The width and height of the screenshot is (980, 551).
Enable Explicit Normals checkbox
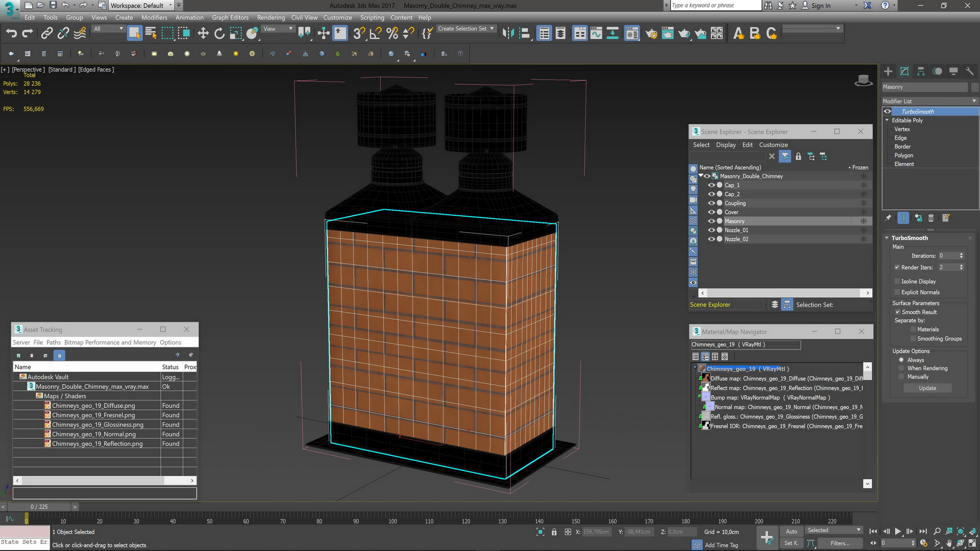tap(897, 292)
